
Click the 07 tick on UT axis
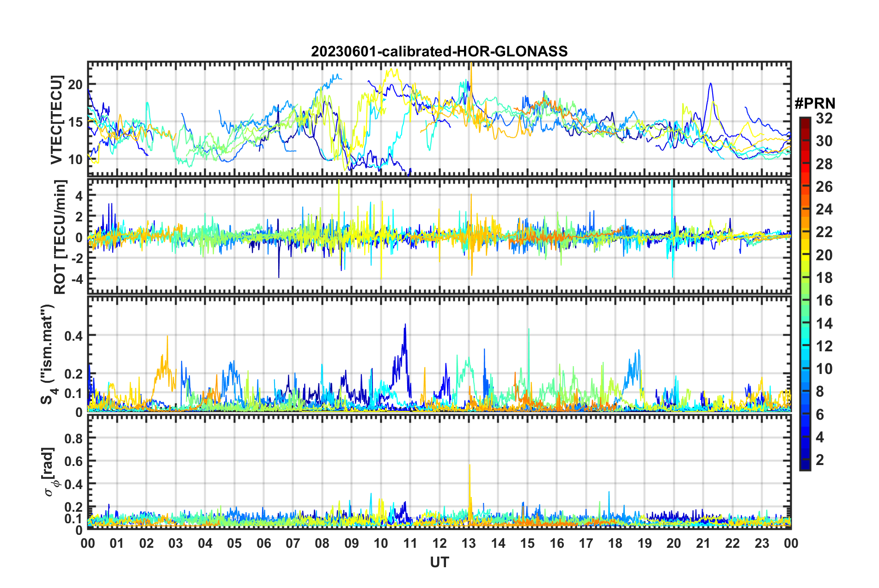click(293, 543)
